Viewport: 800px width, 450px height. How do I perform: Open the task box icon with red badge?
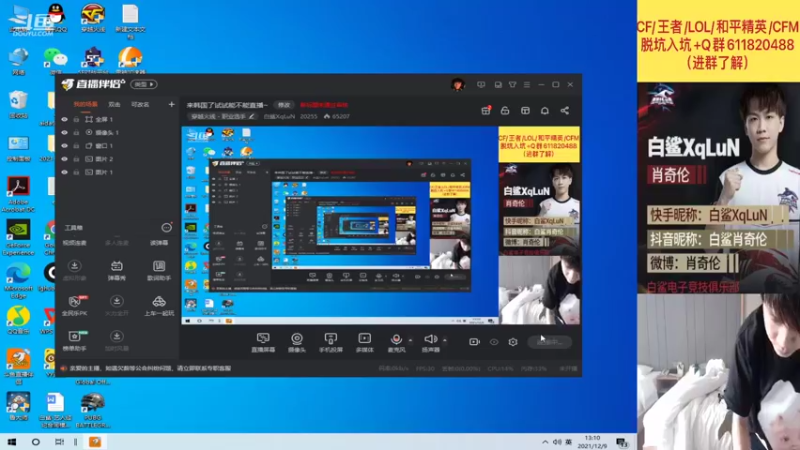(486, 111)
